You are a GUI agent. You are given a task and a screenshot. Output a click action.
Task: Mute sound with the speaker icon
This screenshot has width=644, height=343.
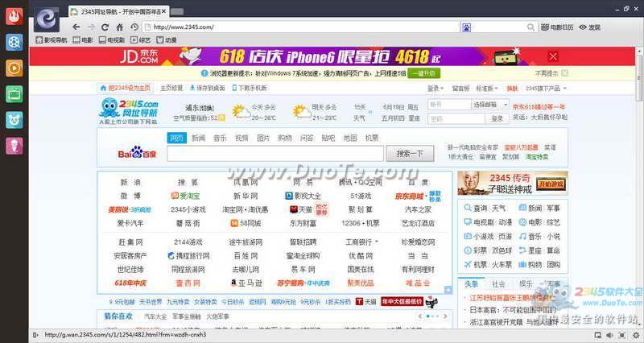[x=609, y=335]
